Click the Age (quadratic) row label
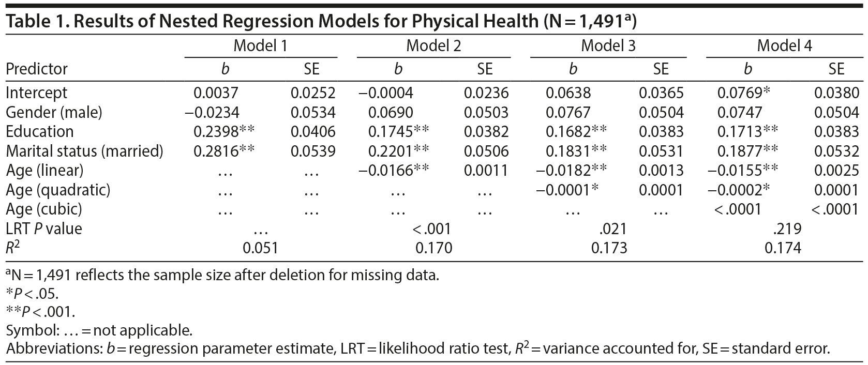Image resolution: width=868 pixels, height=365 pixels. (58, 190)
